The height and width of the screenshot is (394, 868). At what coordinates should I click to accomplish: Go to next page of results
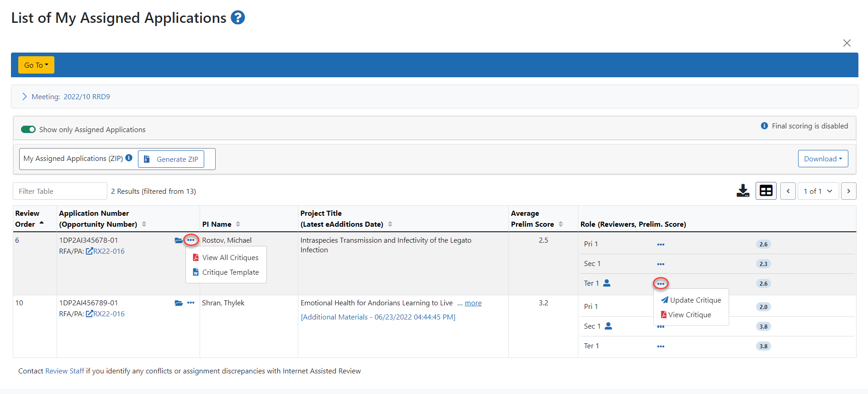[848, 191]
